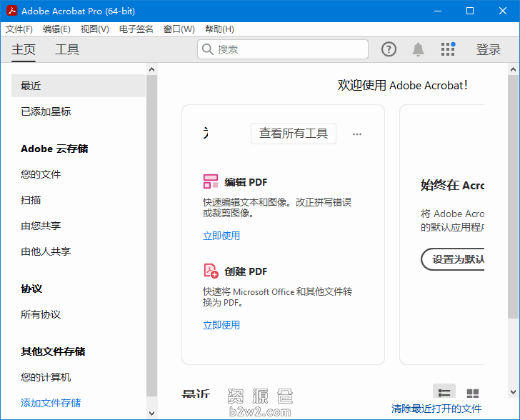Viewport: 520px width, 420px height.
Task: Open the more options ellipsis menu
Action: tap(357, 134)
